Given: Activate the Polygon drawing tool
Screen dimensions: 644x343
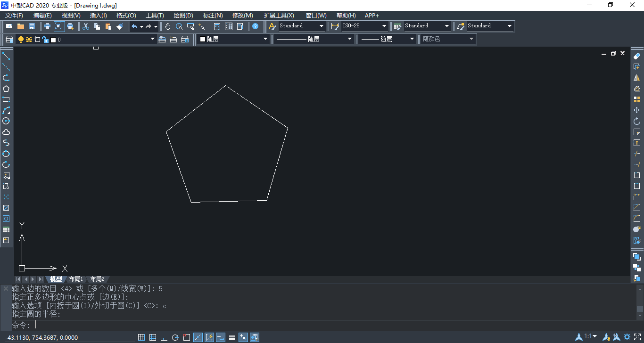Looking at the screenshot, I should [6, 89].
